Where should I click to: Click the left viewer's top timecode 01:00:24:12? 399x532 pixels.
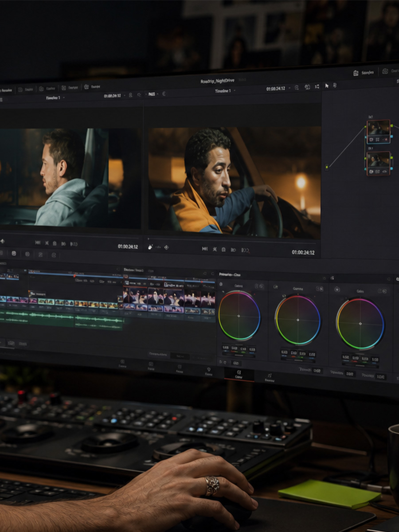pos(113,96)
